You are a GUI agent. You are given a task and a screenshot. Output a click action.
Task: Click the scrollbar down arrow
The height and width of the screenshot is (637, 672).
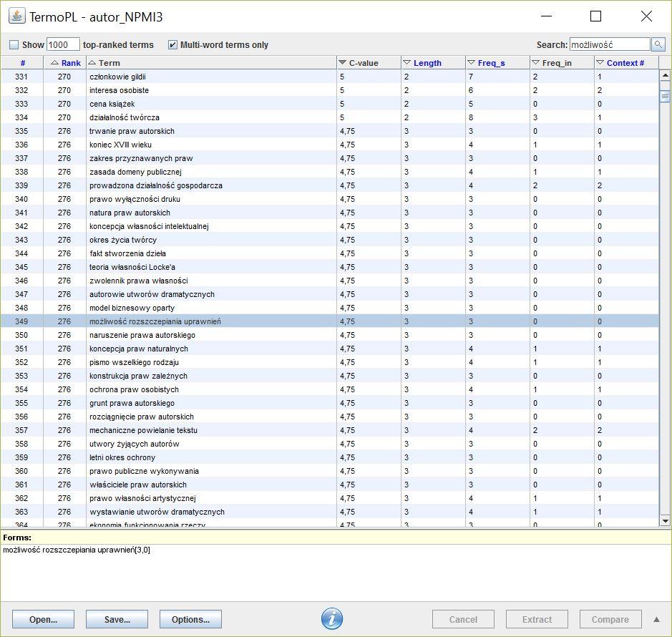[665, 521]
